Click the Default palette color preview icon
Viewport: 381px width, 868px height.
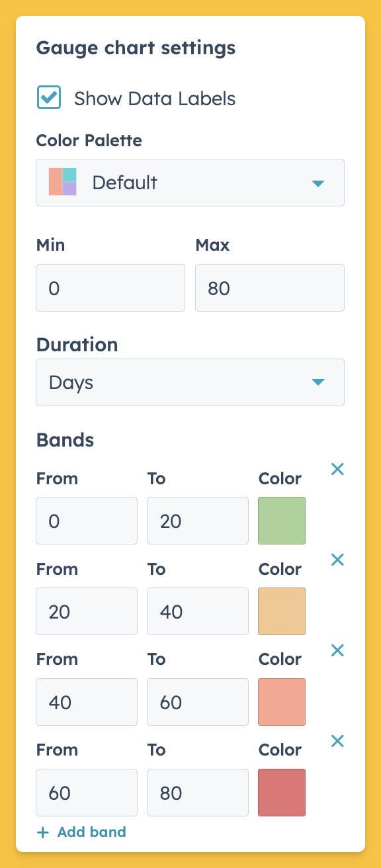tap(63, 182)
